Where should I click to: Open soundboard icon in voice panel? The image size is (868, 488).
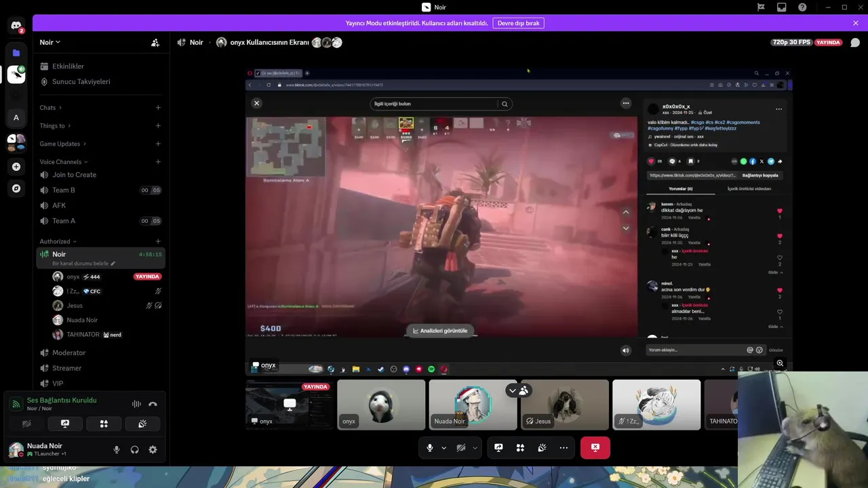click(142, 424)
